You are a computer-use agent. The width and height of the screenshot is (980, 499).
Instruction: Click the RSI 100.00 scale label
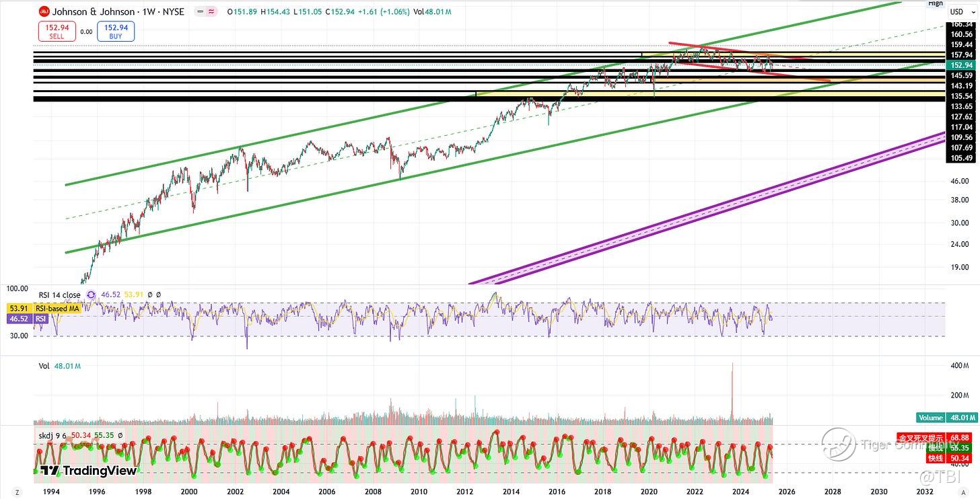point(16,289)
